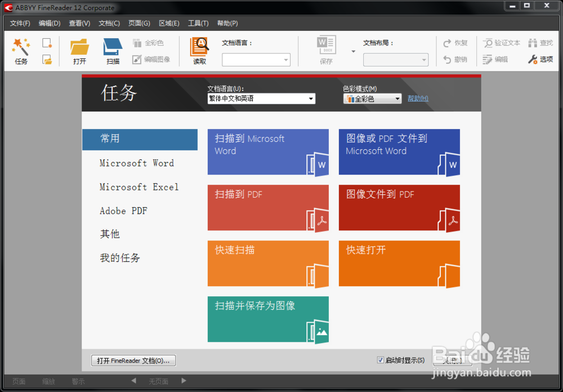Viewport: 563px width, 392px height.
Task: Click the Scan toolbar icon
Action: pyautogui.click(x=113, y=51)
